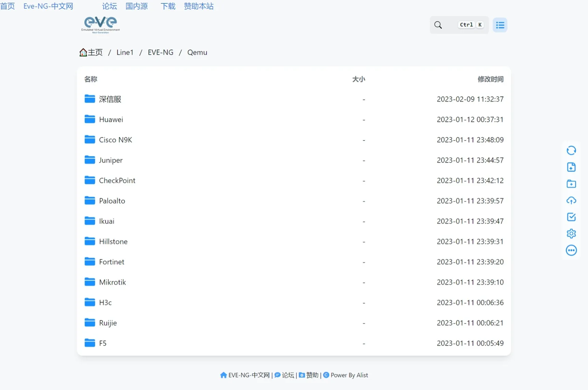Navigate to EVE-NG via the breadcrumb

[160, 52]
